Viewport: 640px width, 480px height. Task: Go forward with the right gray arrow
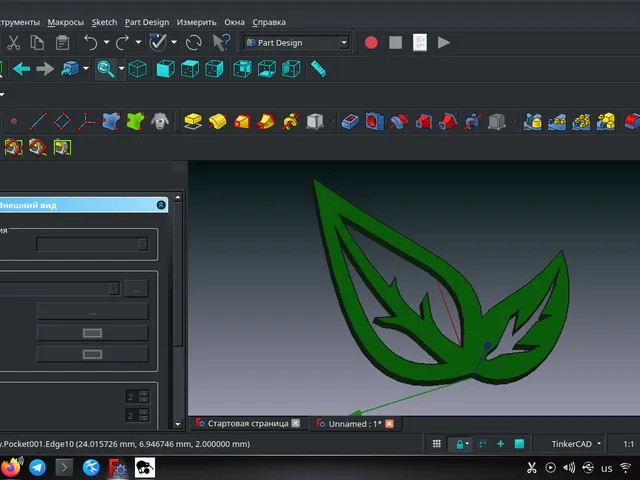click(45, 69)
